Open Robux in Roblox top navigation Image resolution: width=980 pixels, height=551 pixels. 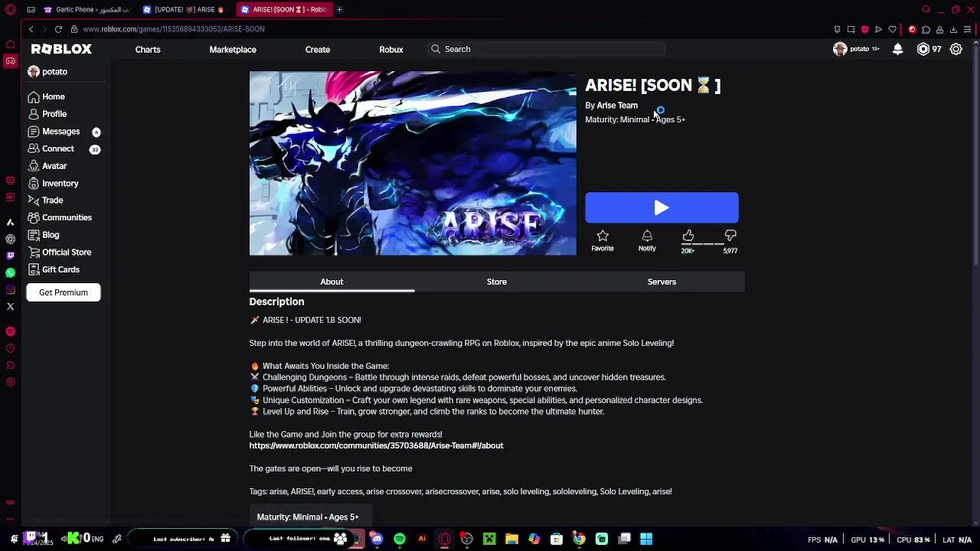391,49
